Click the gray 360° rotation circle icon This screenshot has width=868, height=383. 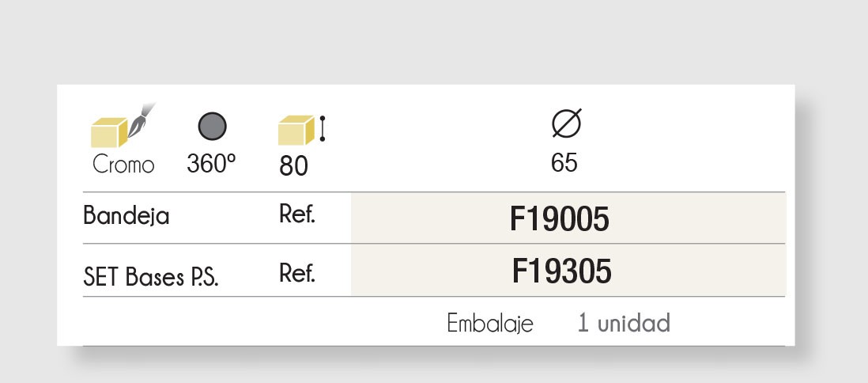tap(213, 126)
